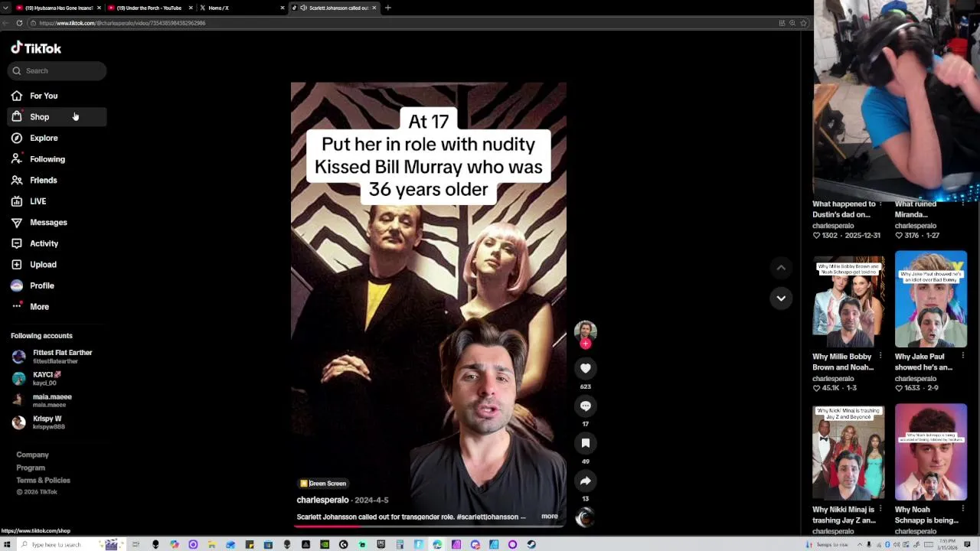
Task: Click the Green Screen effect tag
Action: 323,484
